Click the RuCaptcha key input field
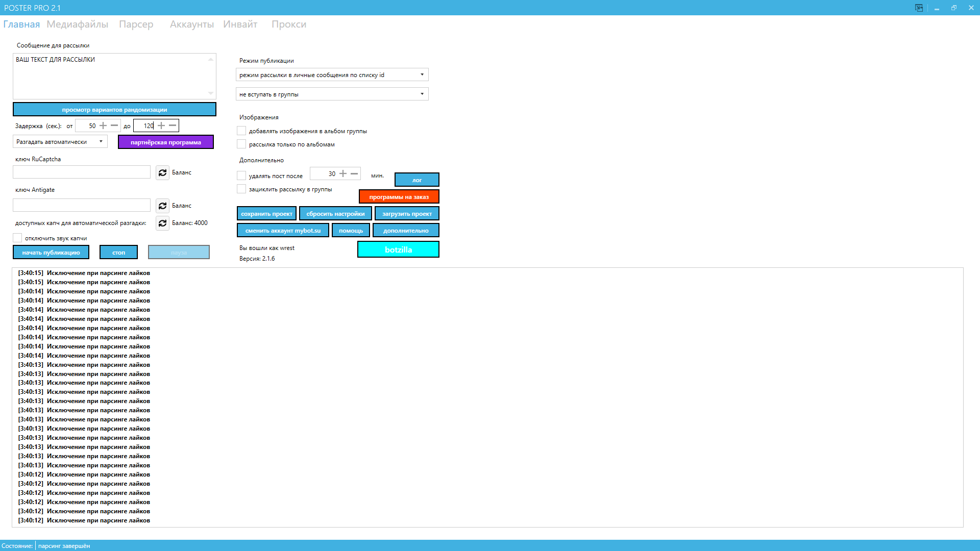The width and height of the screenshot is (980, 551). click(82, 172)
